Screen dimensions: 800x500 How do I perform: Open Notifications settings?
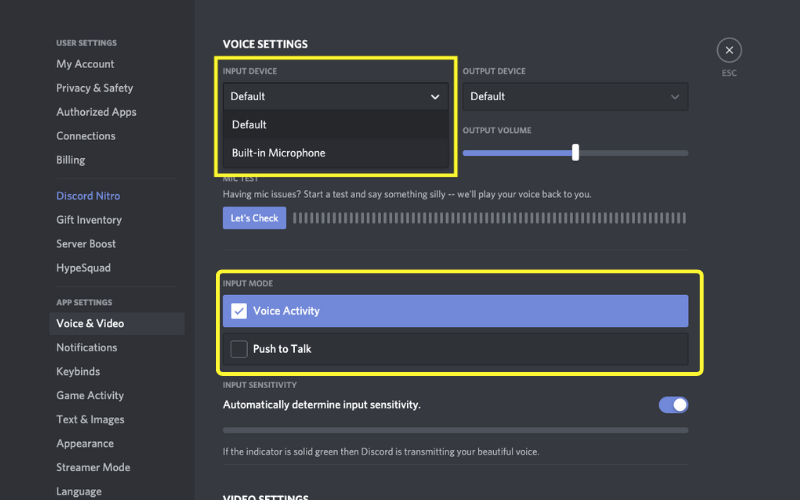click(86, 348)
